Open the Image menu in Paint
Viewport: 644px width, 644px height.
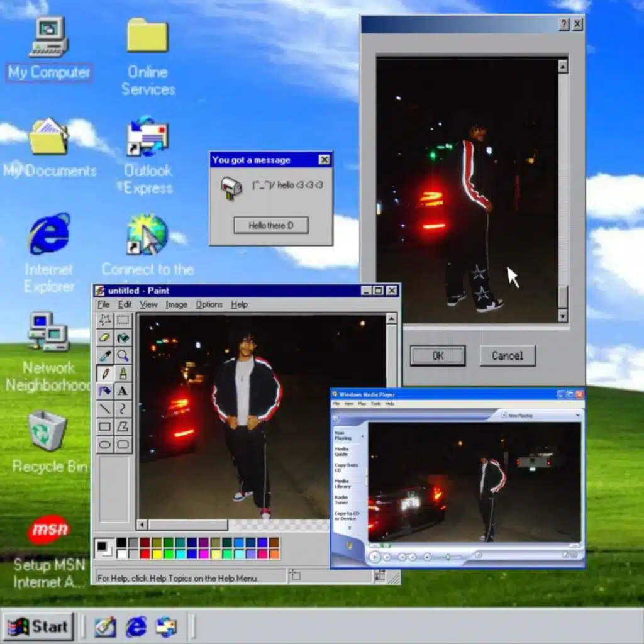[176, 304]
